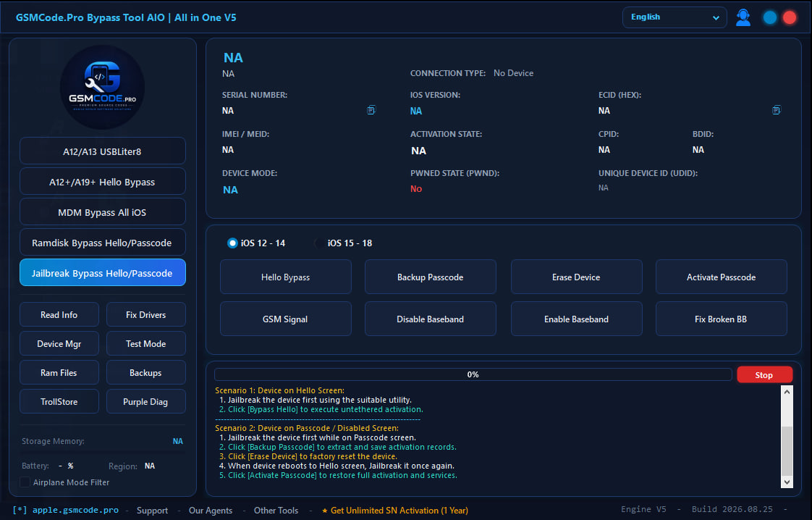Run Hello Bypass

coord(286,277)
